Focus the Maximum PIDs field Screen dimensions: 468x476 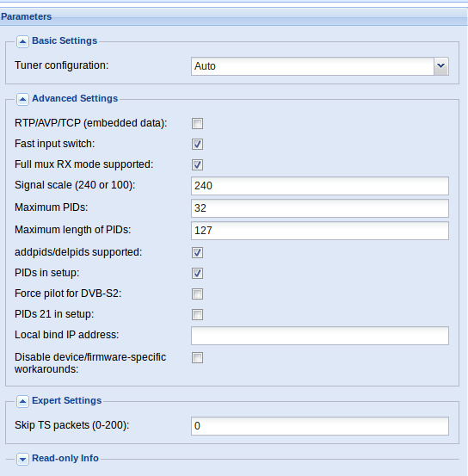pyautogui.click(x=320, y=208)
